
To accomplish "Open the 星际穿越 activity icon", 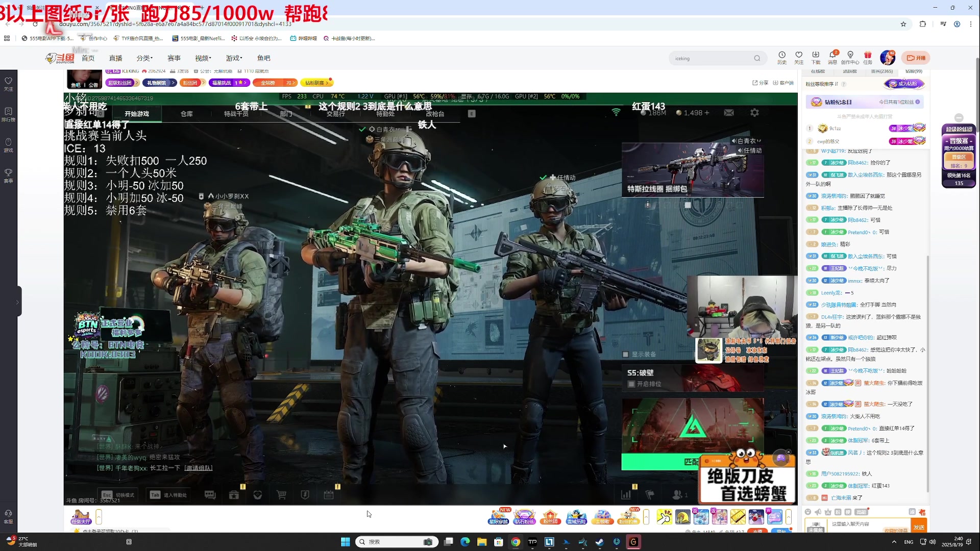I will point(498,517).
